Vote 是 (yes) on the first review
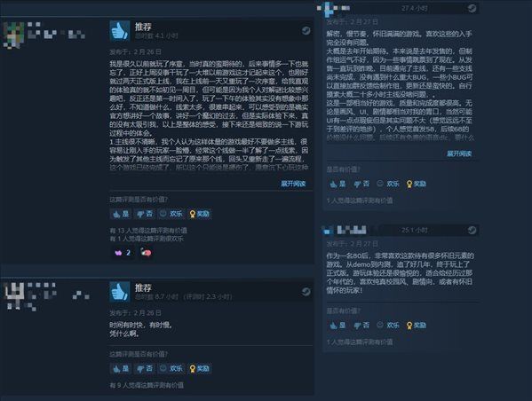Image resolution: width=532 pixels, height=401 pixels. 121,214
